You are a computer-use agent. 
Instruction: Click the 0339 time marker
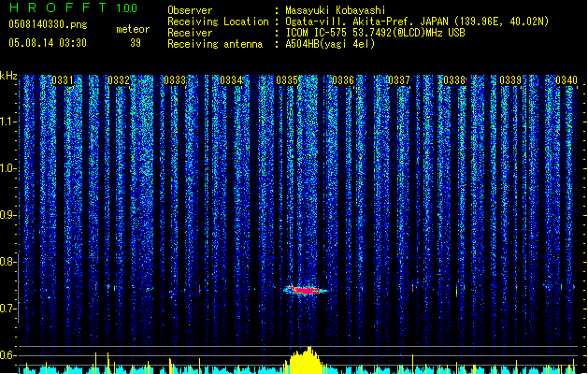pyautogui.click(x=510, y=79)
